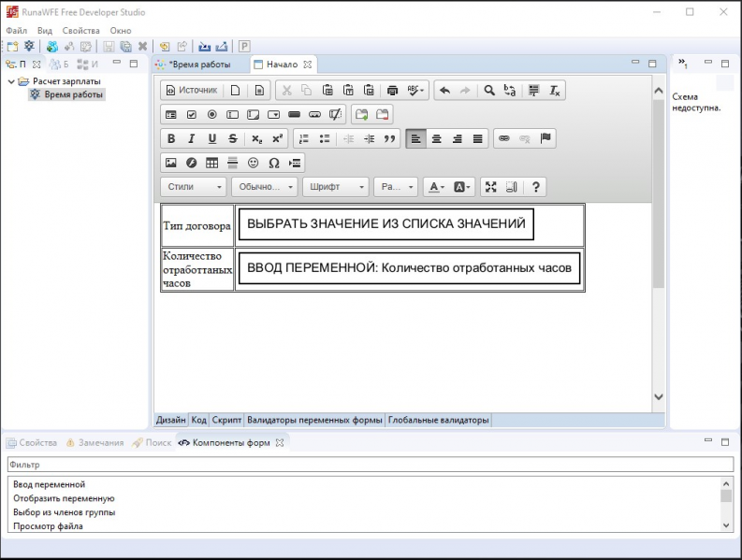Open the background color picker
Viewport: 742px width, 560px height.
pyautogui.click(x=461, y=187)
